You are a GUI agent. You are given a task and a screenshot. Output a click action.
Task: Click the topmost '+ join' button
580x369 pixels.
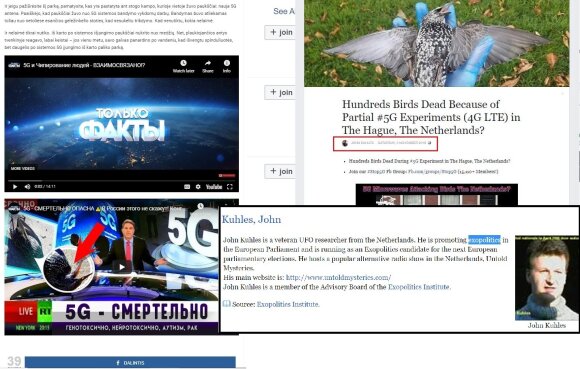click(280, 32)
